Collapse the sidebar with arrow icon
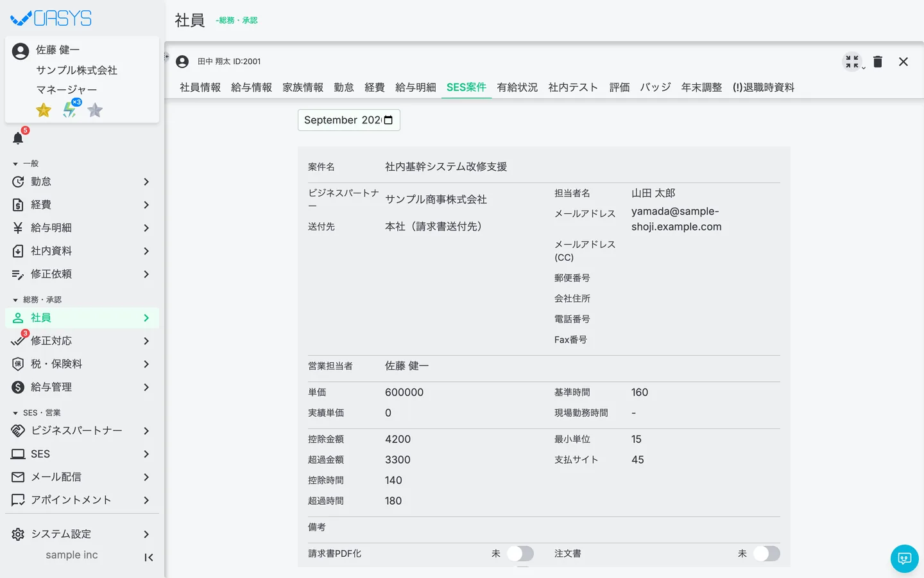The height and width of the screenshot is (578, 924). [149, 557]
